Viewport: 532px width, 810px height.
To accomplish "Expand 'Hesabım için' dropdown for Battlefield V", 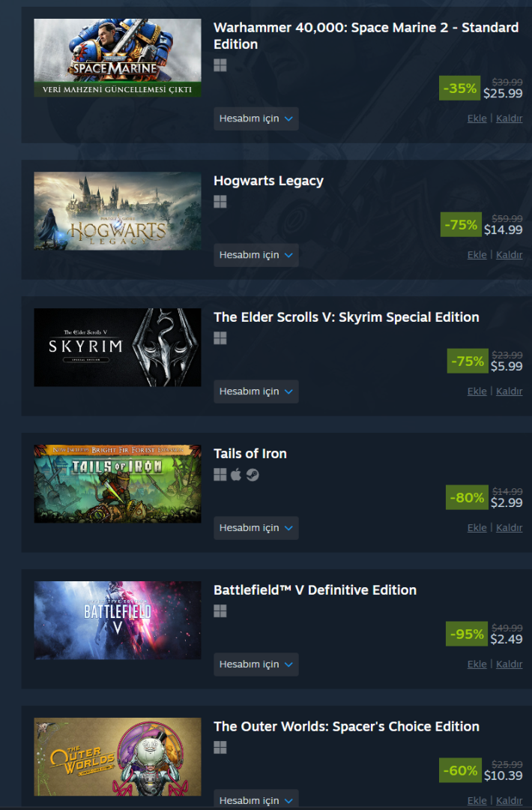I will [x=256, y=664].
